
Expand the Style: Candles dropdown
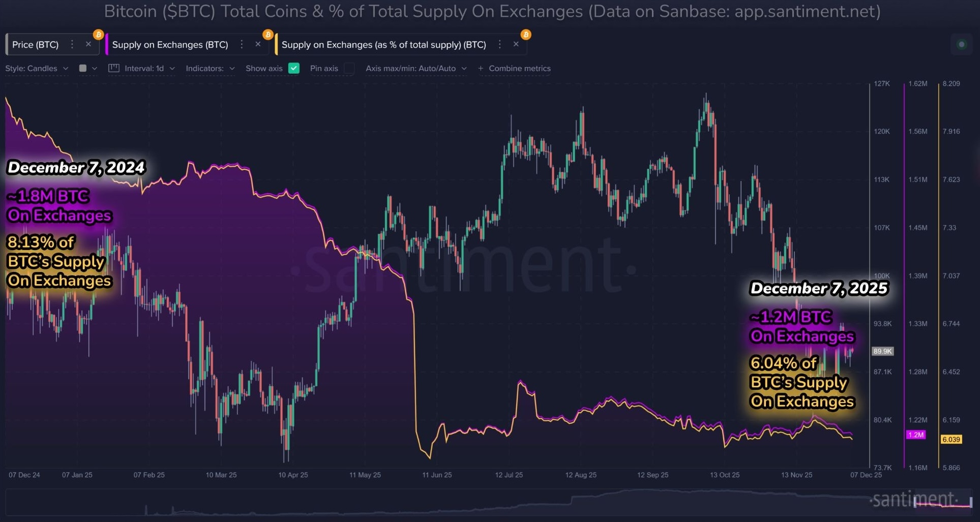[x=37, y=68]
